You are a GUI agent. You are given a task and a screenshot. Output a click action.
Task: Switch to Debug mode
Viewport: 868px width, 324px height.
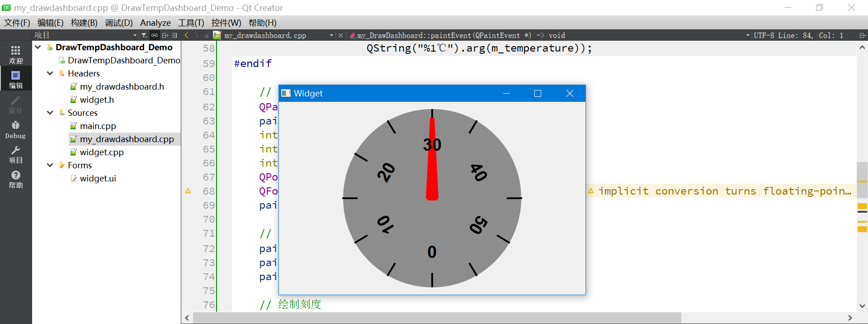point(16,129)
